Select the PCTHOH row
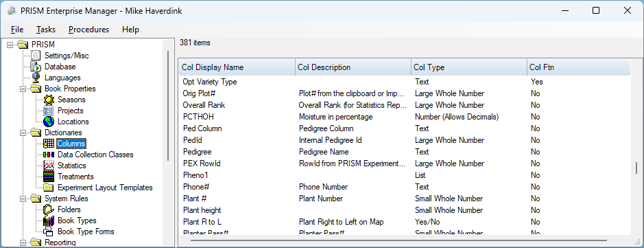Viewport: 644px width, 248px height. [405, 117]
